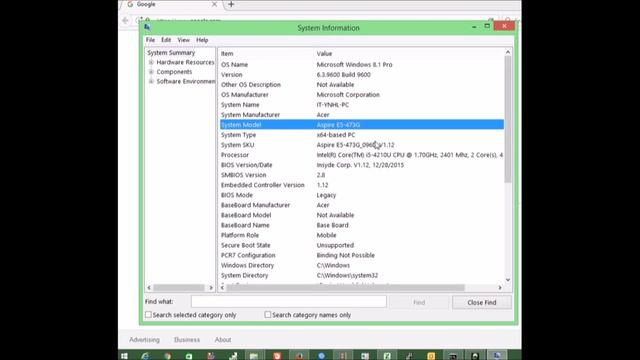Expand the Software Environment node
Screen dimensions: 640x360
(x=151, y=81)
